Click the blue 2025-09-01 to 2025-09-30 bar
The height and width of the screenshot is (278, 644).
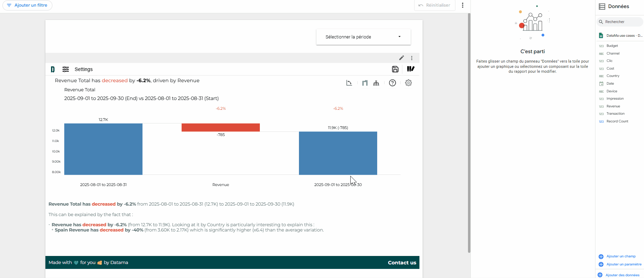[338, 153]
